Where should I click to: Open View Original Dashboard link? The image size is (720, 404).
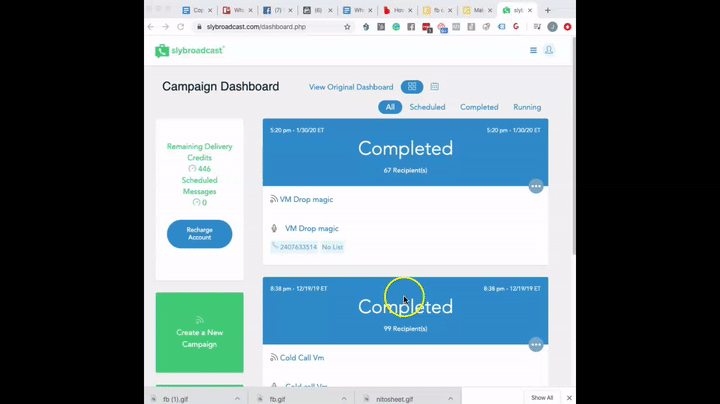point(351,87)
